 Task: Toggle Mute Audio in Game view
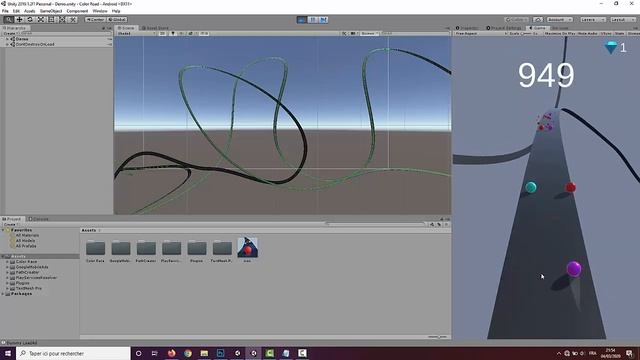(587, 33)
